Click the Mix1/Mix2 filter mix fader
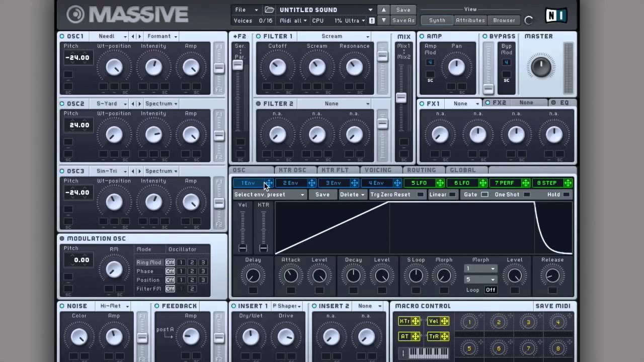Screen dimensions: 644x362 pyautogui.click(x=401, y=98)
